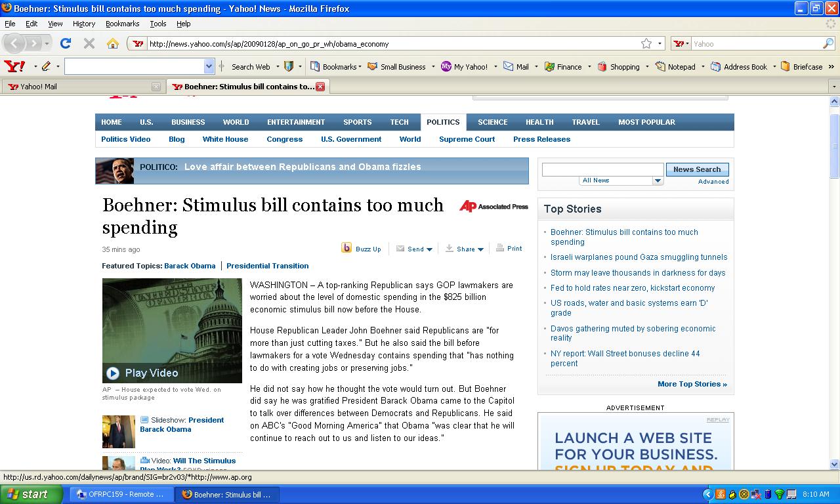Close the Boehner article tab
This screenshot has width=840, height=504.
320,87
